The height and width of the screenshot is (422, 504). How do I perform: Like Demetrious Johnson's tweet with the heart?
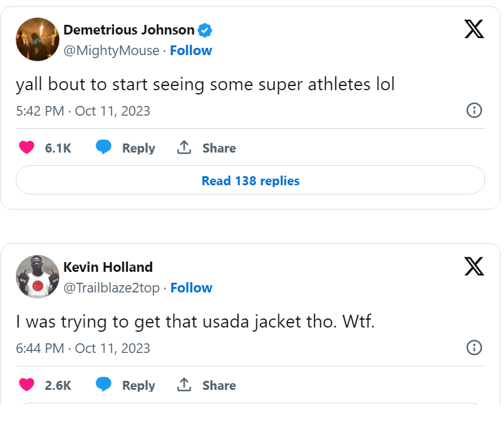pyautogui.click(x=27, y=148)
